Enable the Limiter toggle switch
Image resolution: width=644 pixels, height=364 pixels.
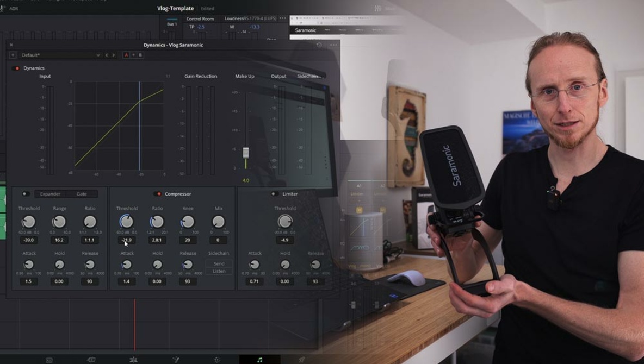274,194
